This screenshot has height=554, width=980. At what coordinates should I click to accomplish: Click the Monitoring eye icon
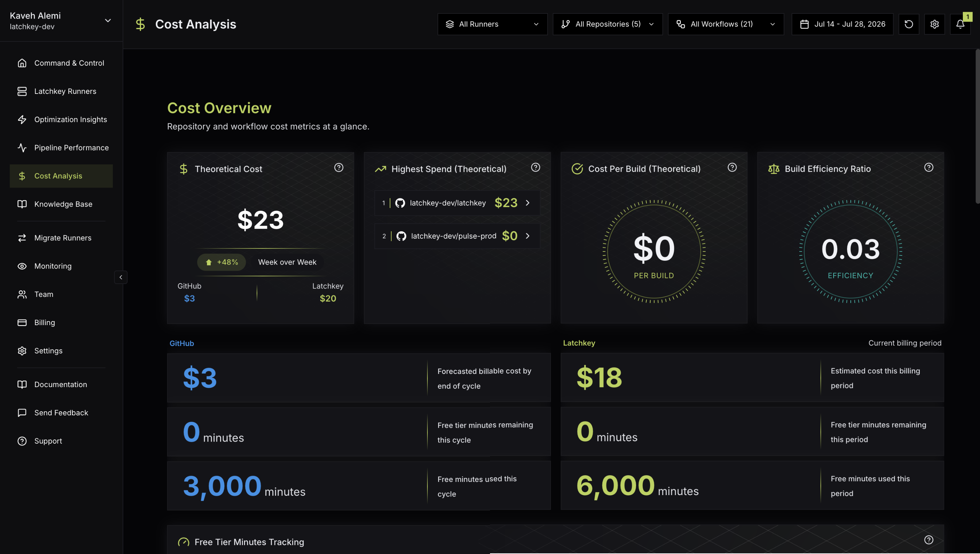pyautogui.click(x=22, y=266)
